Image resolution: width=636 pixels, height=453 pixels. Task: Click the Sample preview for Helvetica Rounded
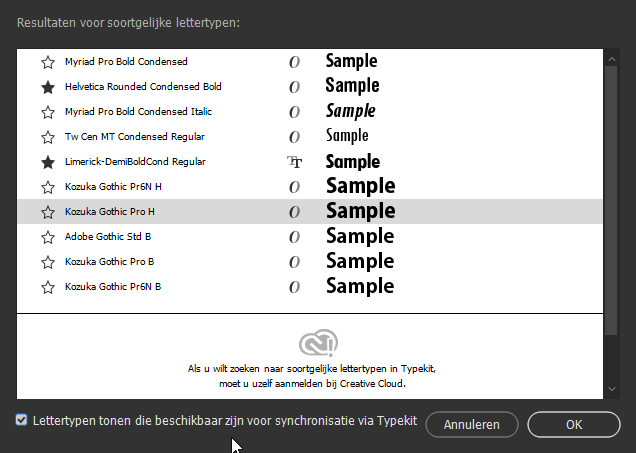pyautogui.click(x=352, y=87)
